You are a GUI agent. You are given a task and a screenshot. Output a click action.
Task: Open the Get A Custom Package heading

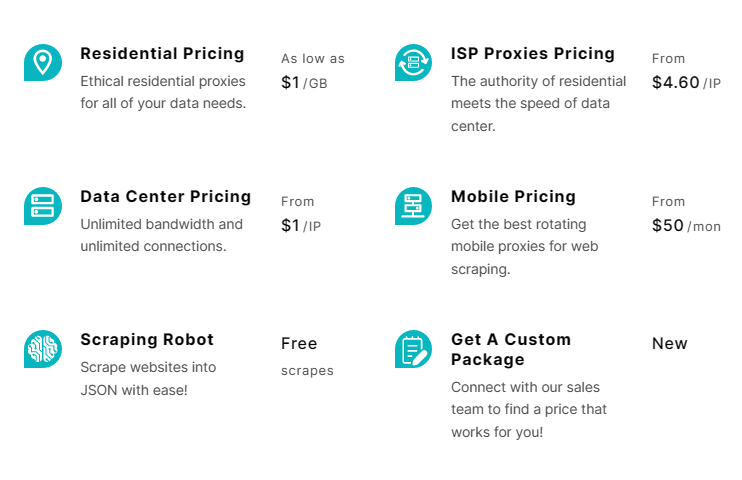click(511, 349)
